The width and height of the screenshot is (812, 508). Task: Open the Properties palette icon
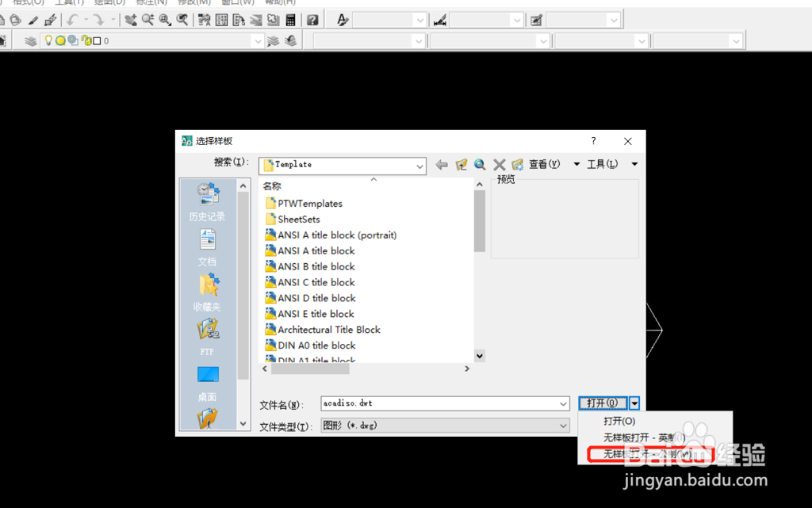205,20
